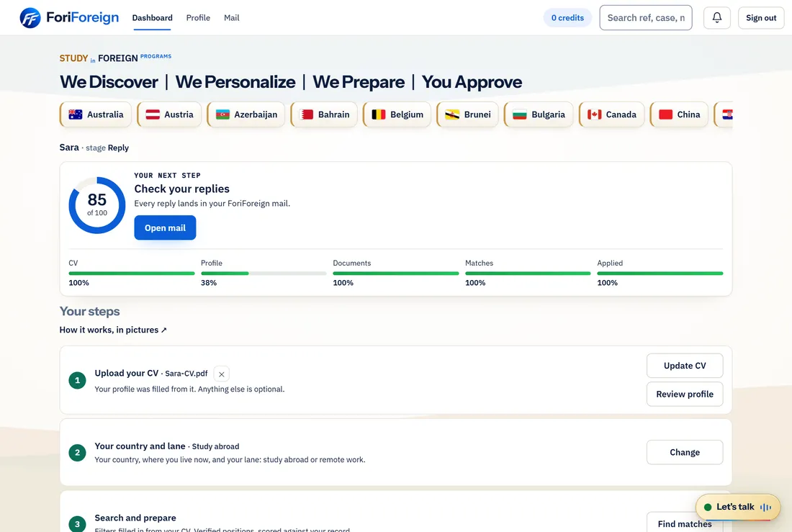Click the Bahrain flag icon
Screen dimensions: 792x532
coord(307,114)
